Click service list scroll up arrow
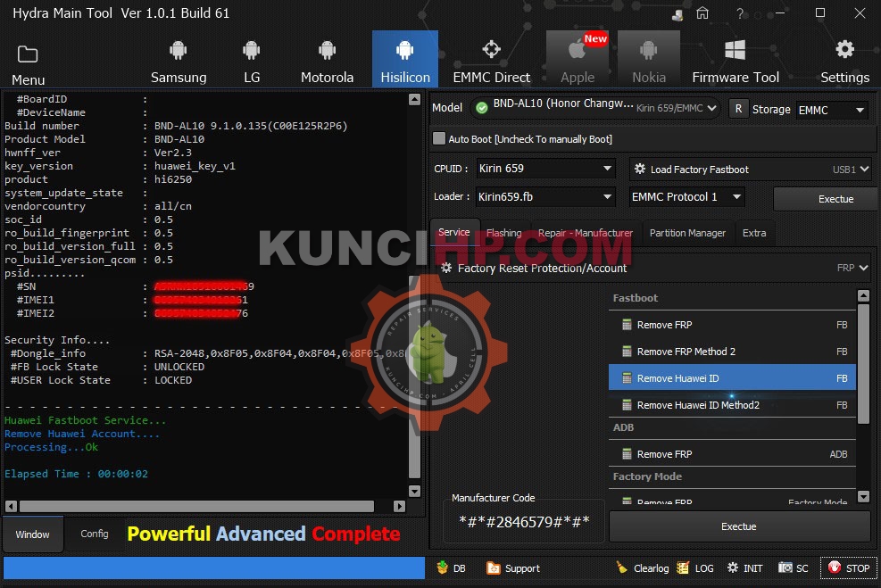 pos(863,295)
